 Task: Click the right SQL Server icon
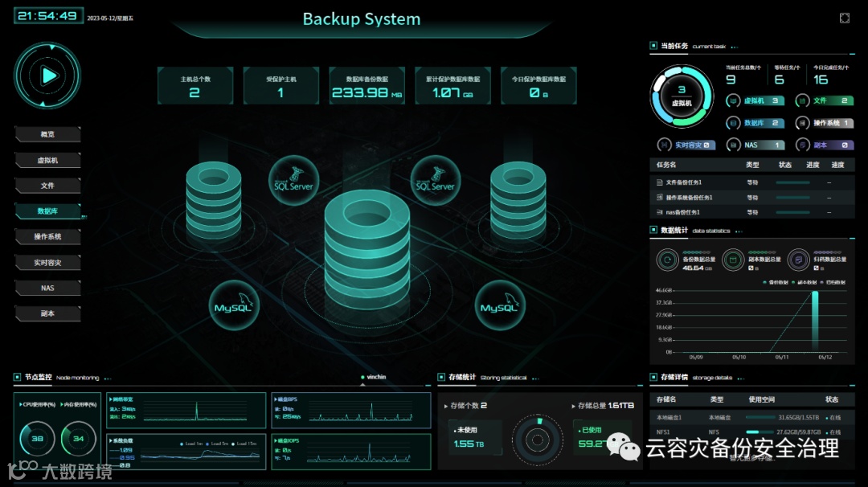point(435,180)
